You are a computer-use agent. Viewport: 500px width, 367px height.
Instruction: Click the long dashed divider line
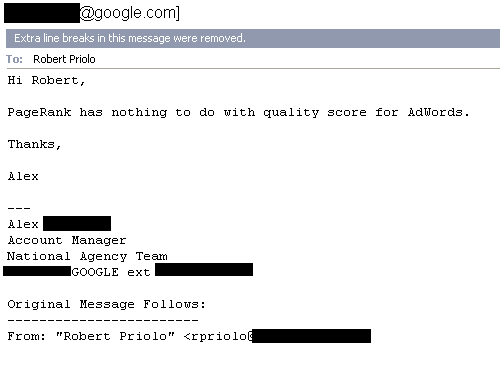pos(103,320)
